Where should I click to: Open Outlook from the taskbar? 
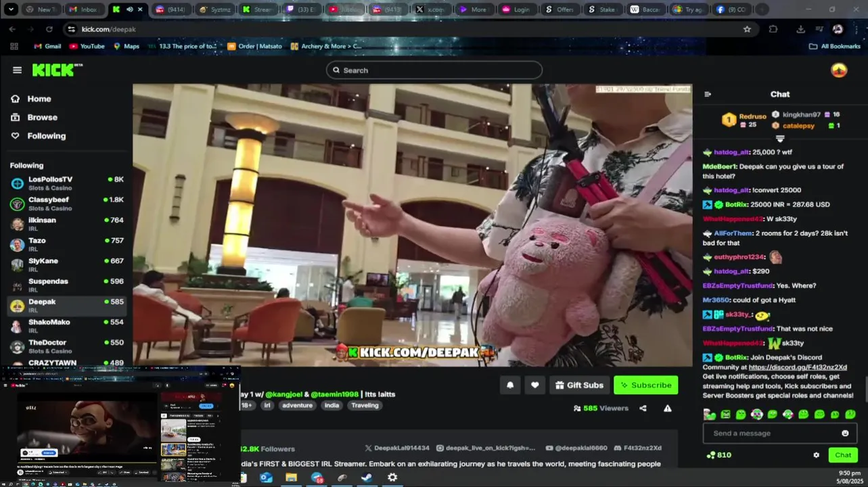pyautogui.click(x=266, y=478)
